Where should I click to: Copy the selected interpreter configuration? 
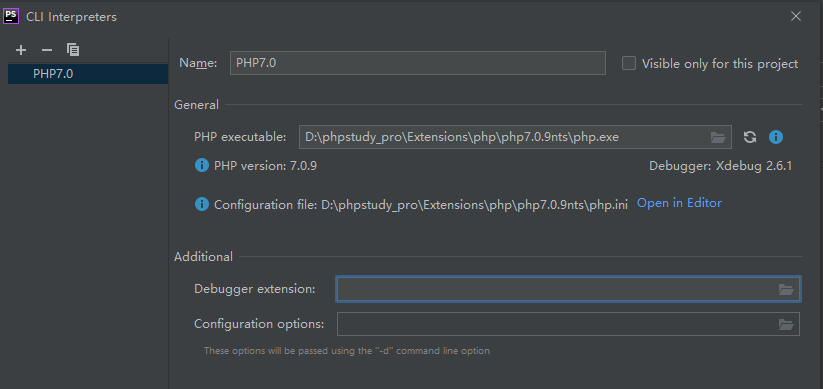[73, 50]
